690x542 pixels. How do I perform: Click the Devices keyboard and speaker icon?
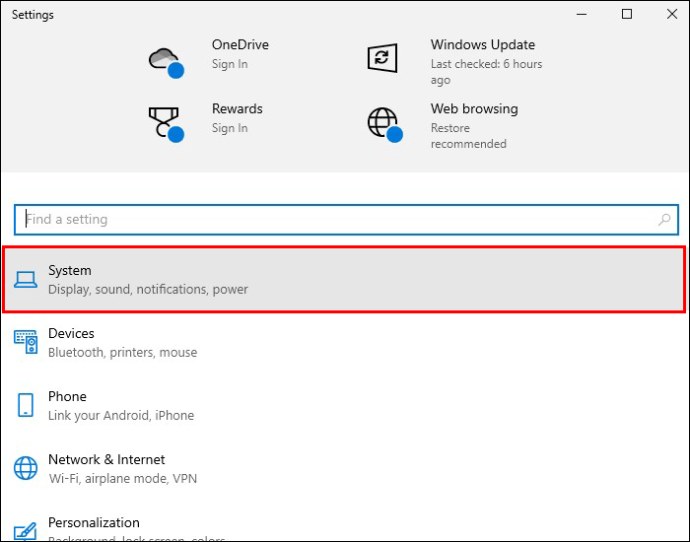pyautogui.click(x=26, y=342)
